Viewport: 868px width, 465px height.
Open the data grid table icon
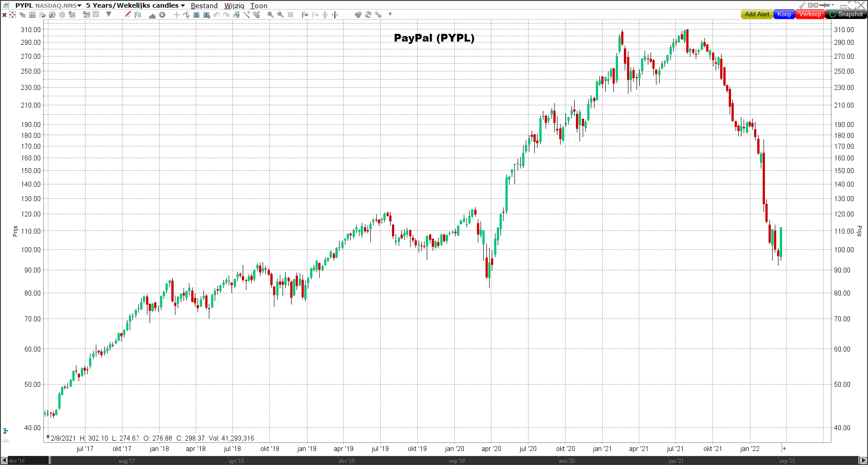pos(32,14)
